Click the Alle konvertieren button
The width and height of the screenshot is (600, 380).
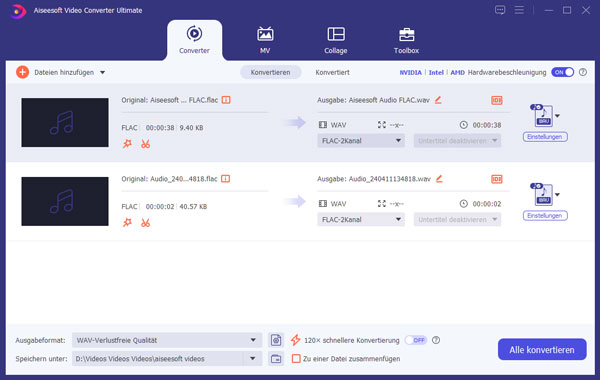(x=542, y=349)
